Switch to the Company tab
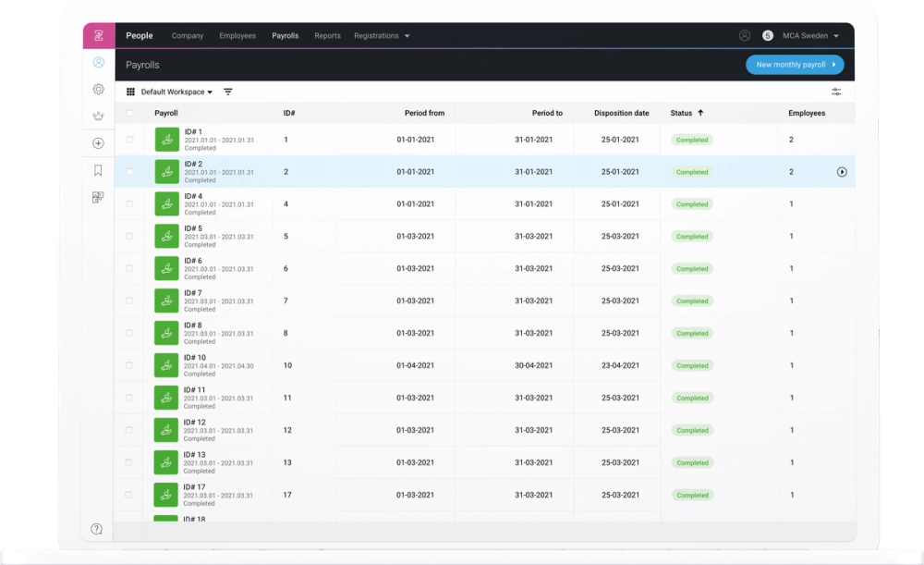924x565 pixels. coord(187,36)
